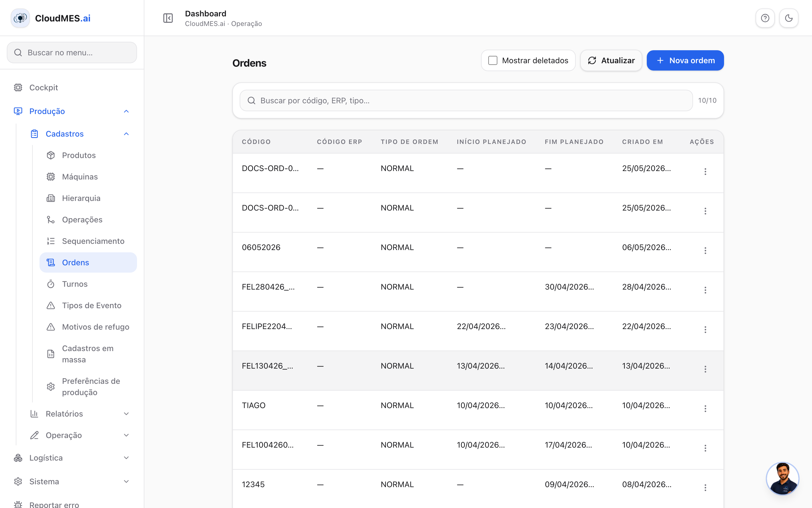The image size is (812, 508).
Task: Click the 10/10 results counter
Action: pos(707,100)
